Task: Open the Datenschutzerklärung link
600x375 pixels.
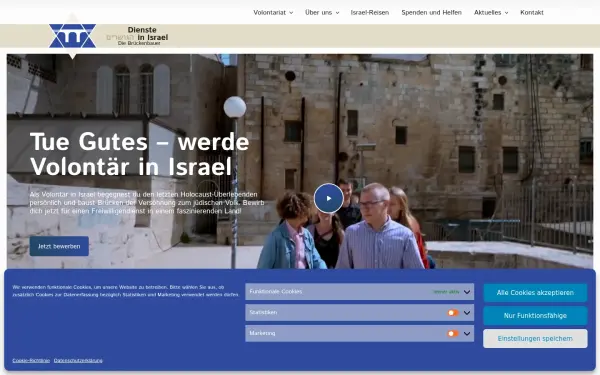Action: click(x=78, y=360)
